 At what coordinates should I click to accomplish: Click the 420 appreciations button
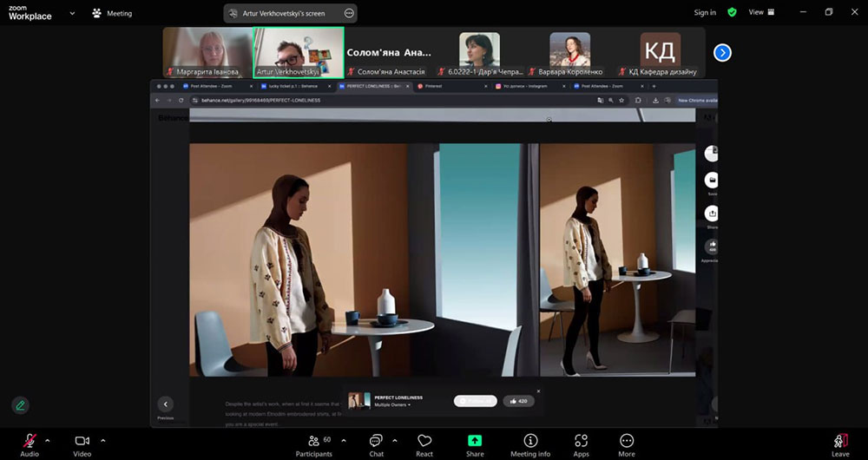click(x=519, y=401)
